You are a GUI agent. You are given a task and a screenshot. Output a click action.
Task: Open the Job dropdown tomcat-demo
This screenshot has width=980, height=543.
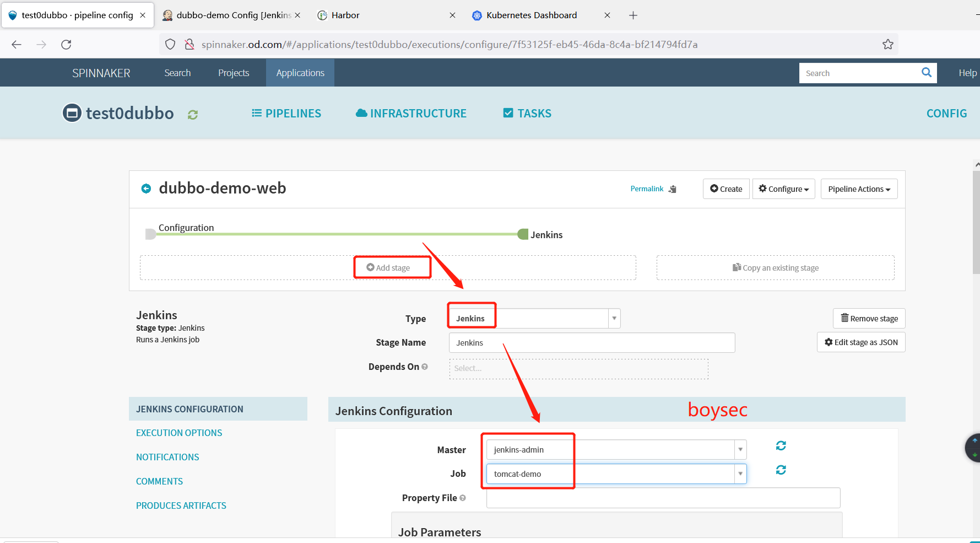tap(616, 474)
